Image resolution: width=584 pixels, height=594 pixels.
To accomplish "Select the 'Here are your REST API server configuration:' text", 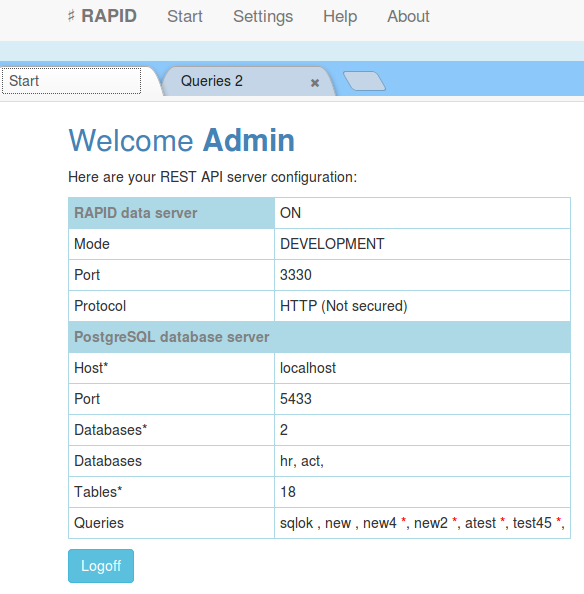I will coord(212,177).
